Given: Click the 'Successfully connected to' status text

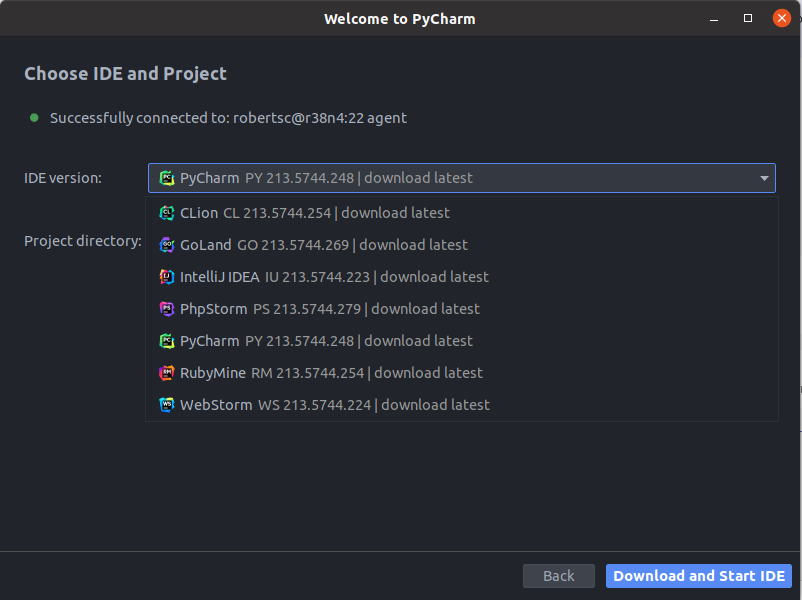Looking at the screenshot, I should tap(228, 118).
